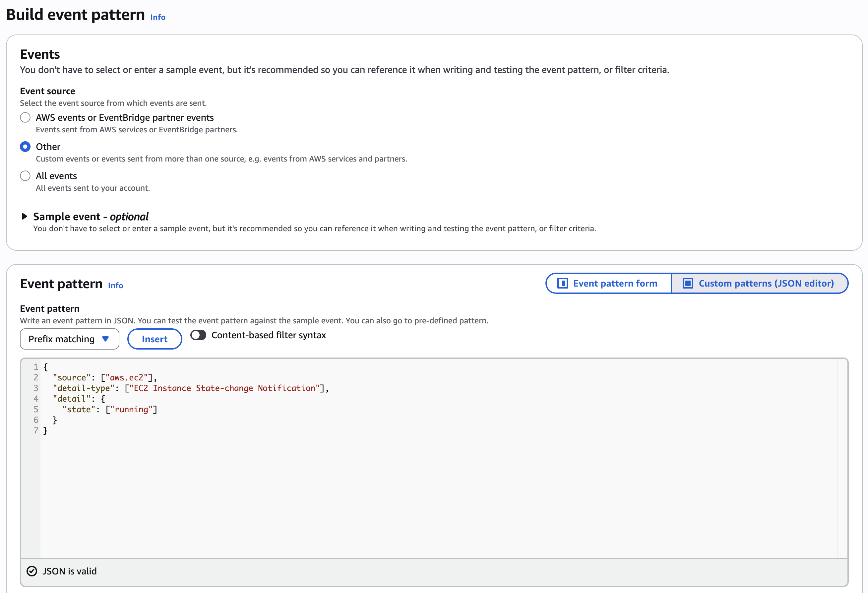Click the JSON is valid checkmark icon
Screen dimensions: 868x593
[32, 571]
